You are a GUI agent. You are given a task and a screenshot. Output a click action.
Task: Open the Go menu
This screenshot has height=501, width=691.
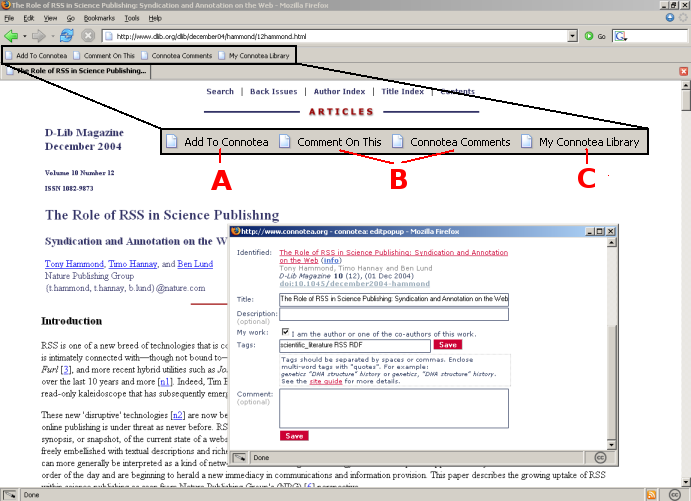click(x=71, y=18)
